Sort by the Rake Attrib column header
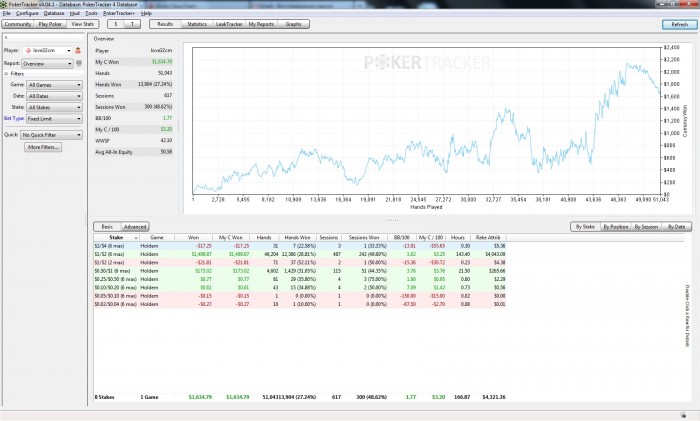Image resolution: width=700 pixels, height=421 pixels. click(488, 238)
